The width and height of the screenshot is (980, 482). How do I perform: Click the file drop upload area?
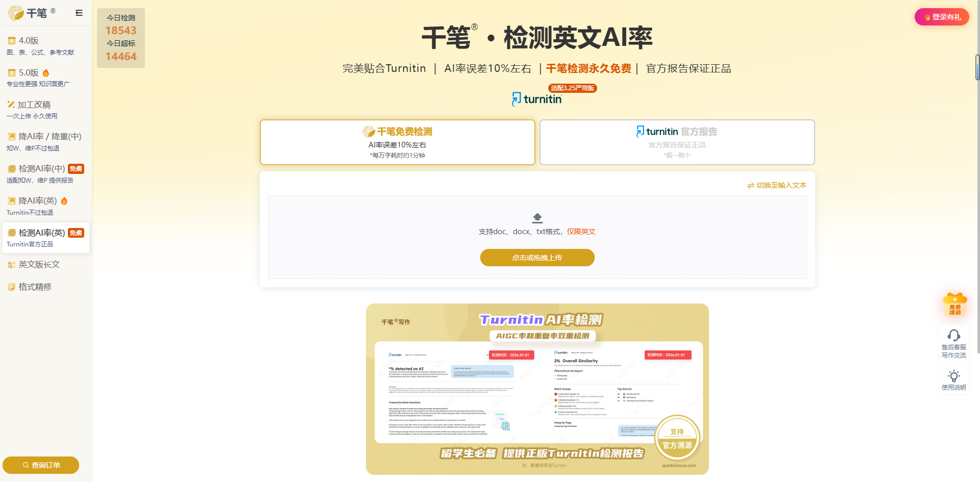click(x=537, y=237)
